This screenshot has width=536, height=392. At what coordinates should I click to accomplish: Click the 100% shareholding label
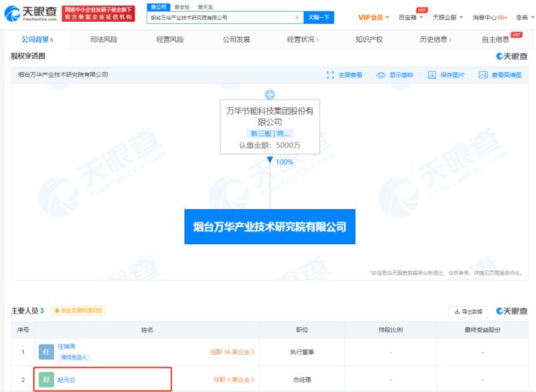click(284, 162)
